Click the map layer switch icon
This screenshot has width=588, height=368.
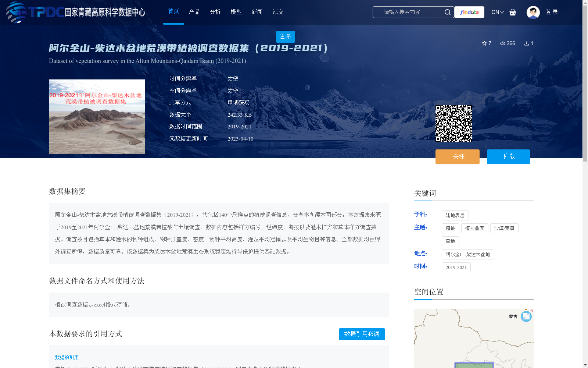point(526,316)
